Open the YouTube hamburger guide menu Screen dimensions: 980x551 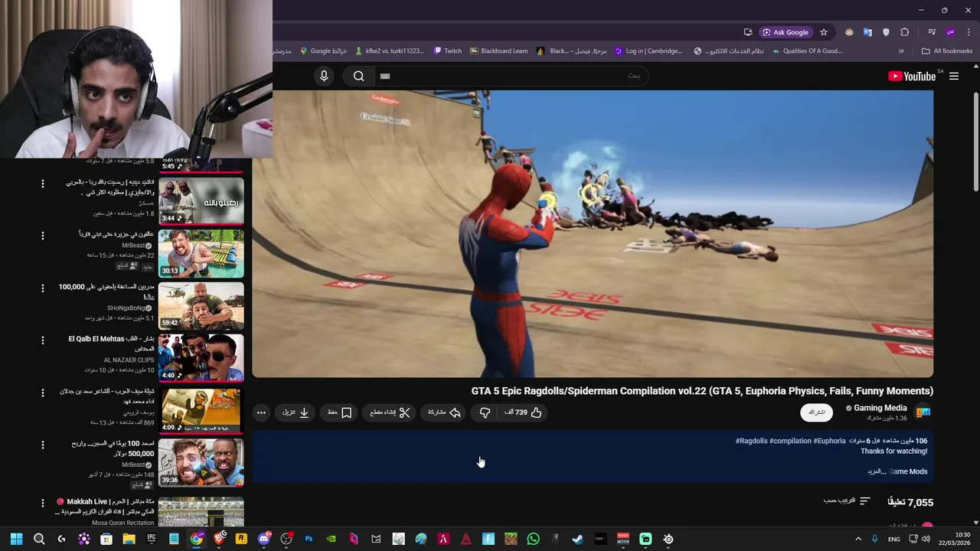(954, 76)
